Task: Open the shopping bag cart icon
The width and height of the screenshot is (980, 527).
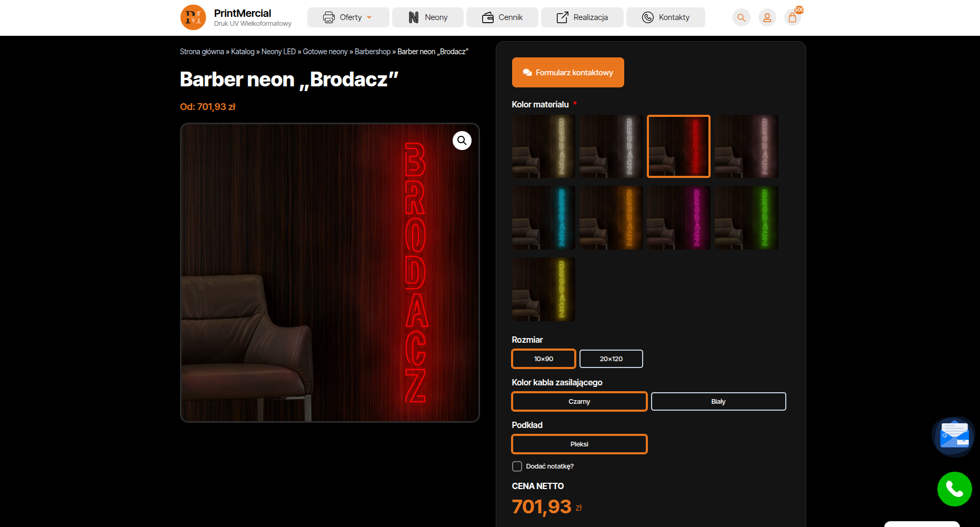Action: pos(793,17)
